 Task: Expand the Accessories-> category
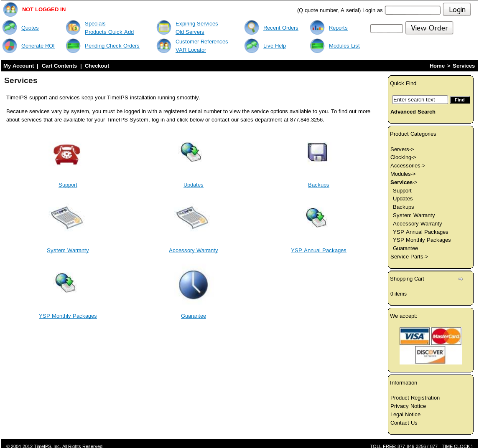coord(408,165)
